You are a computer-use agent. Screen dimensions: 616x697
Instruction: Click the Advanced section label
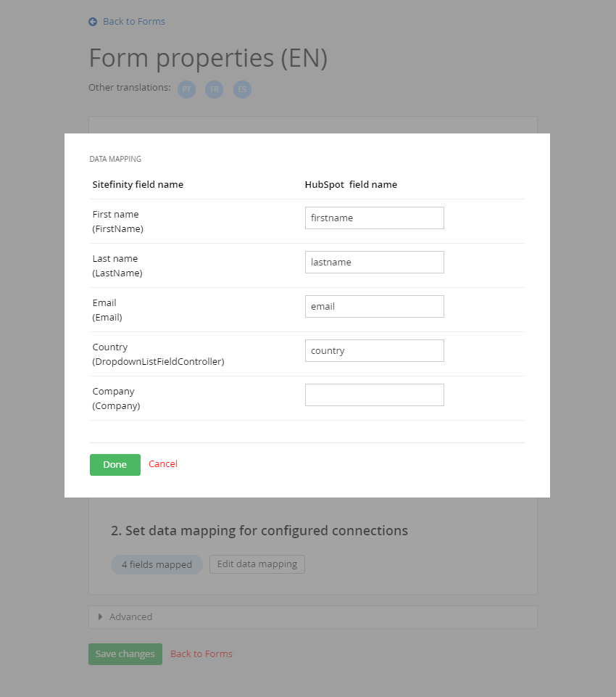131,617
